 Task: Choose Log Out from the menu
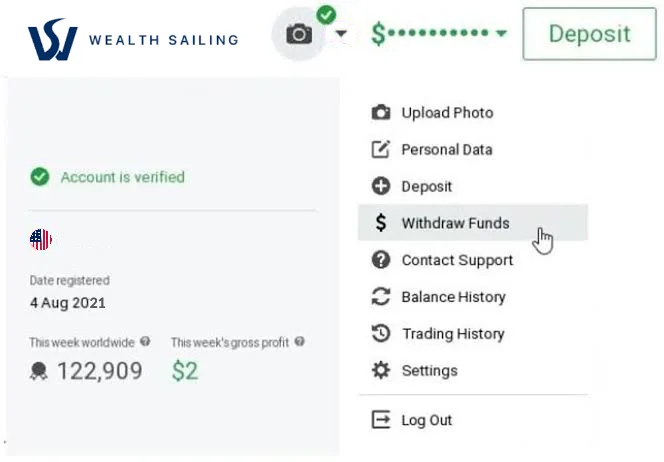(427, 420)
